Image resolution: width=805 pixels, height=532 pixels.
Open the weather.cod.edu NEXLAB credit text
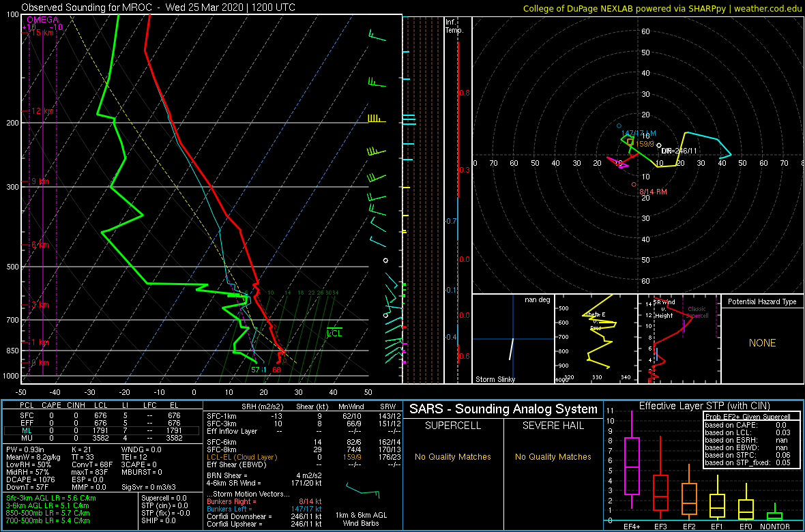coord(662,8)
